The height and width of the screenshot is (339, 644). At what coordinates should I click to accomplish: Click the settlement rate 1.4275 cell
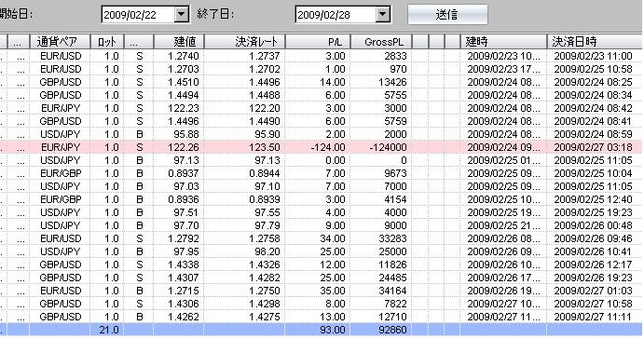tap(264, 317)
